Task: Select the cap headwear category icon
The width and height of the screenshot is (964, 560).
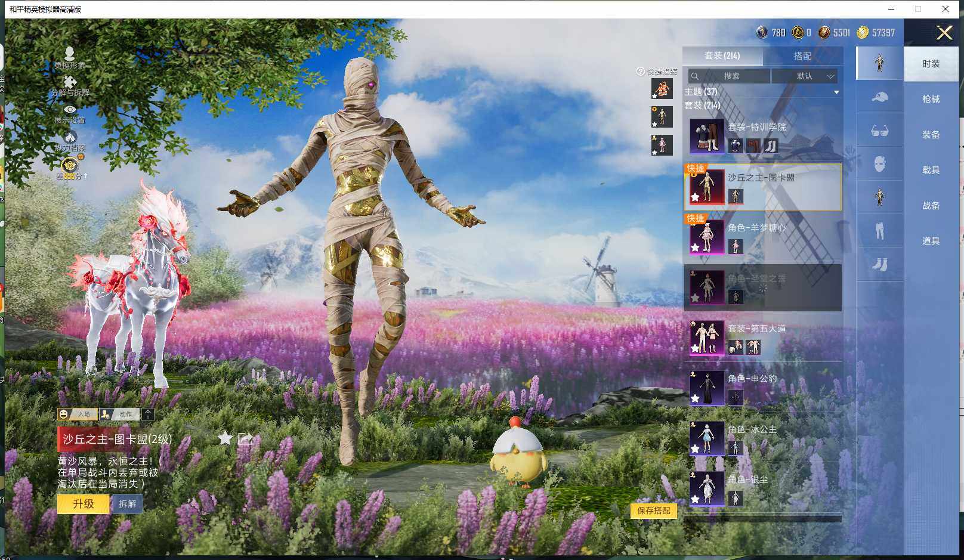Action: point(879,97)
